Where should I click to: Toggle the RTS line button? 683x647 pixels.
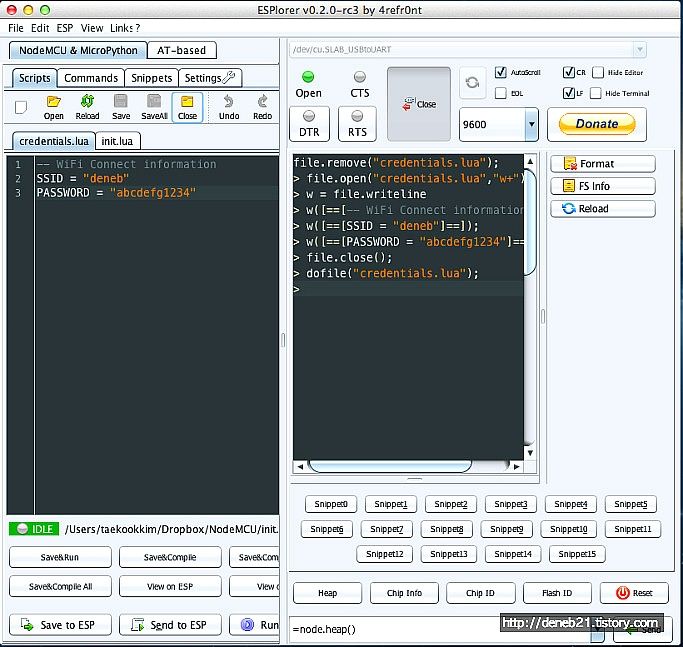coord(357,124)
